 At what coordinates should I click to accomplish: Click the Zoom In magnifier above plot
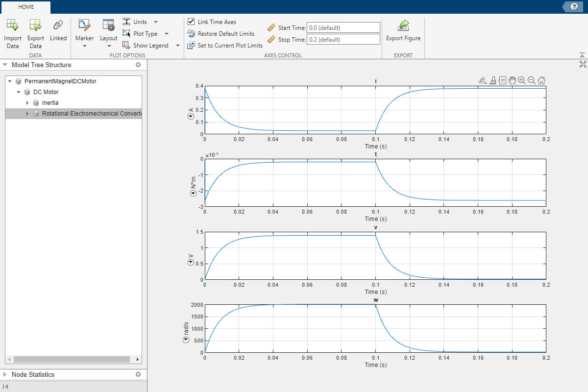(522, 80)
